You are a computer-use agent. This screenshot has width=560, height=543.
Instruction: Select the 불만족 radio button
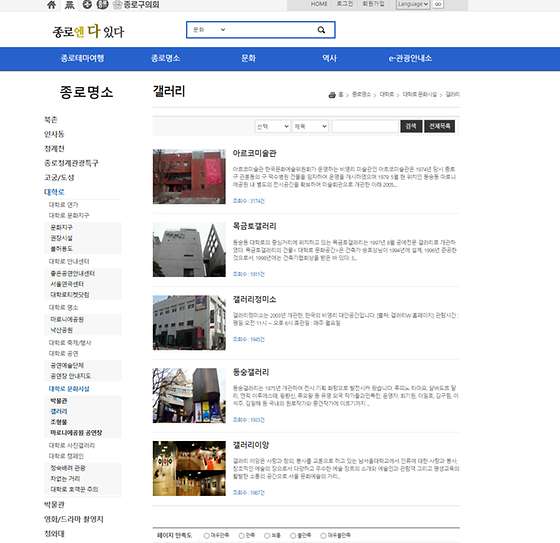293,535
